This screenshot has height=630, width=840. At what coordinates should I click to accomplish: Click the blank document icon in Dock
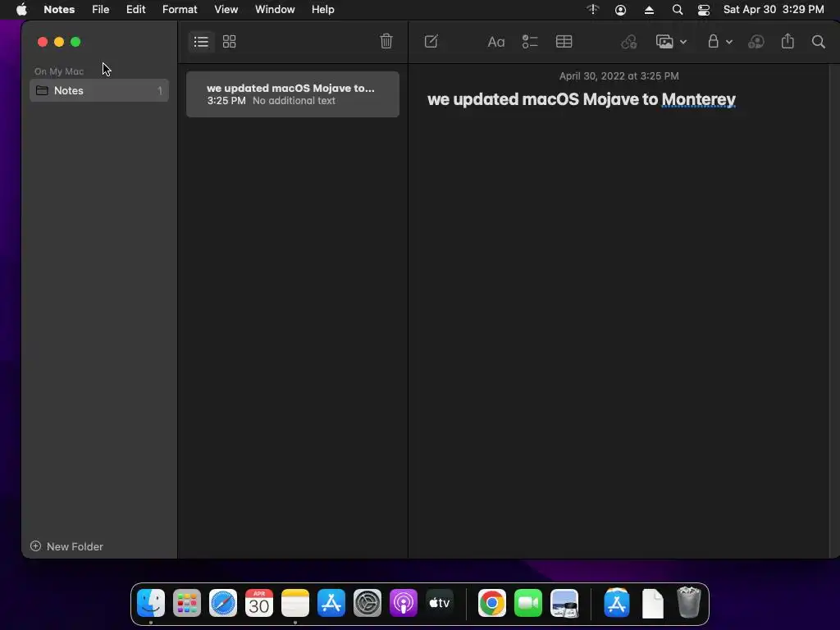[x=652, y=603]
